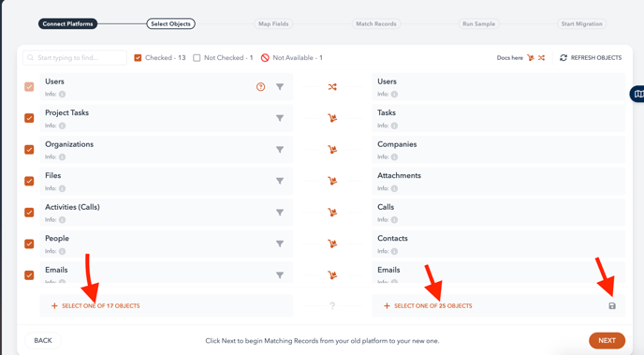Go to Map Fields step
Image resolution: width=644 pixels, height=355 pixels.
(x=273, y=23)
